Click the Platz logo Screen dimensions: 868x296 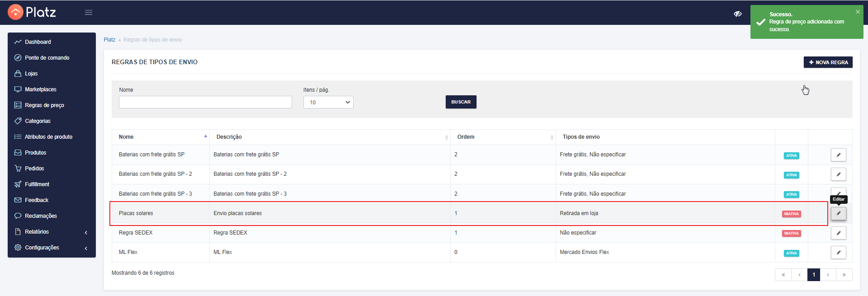pos(32,12)
